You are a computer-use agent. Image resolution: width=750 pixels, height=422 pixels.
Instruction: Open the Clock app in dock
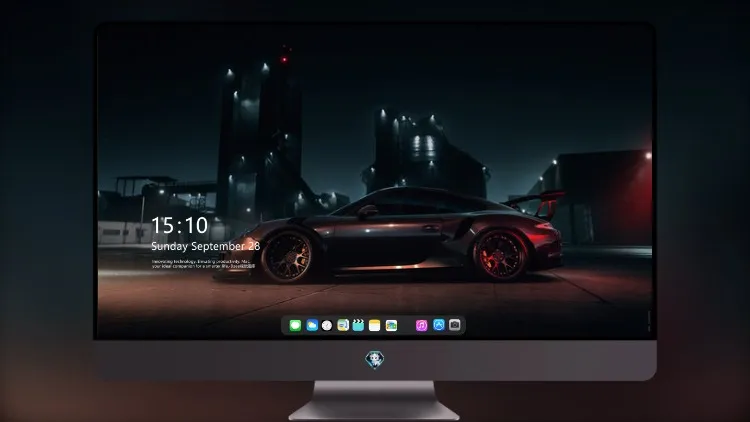[327, 325]
